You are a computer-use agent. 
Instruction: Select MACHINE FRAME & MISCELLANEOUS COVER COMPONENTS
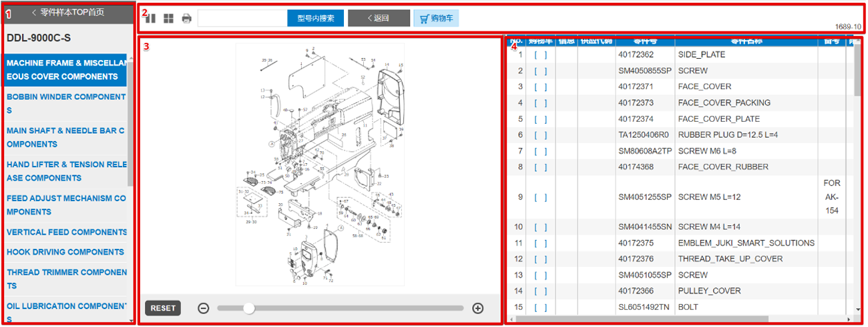(66, 70)
